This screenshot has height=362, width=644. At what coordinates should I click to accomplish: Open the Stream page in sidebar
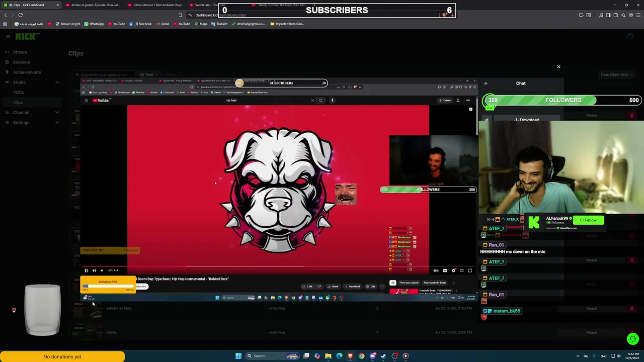[20, 52]
